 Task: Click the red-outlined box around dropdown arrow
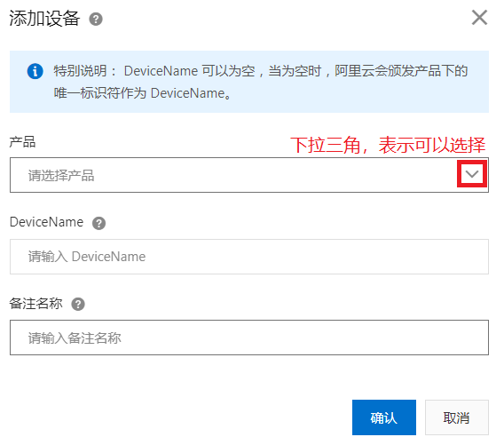click(x=472, y=174)
